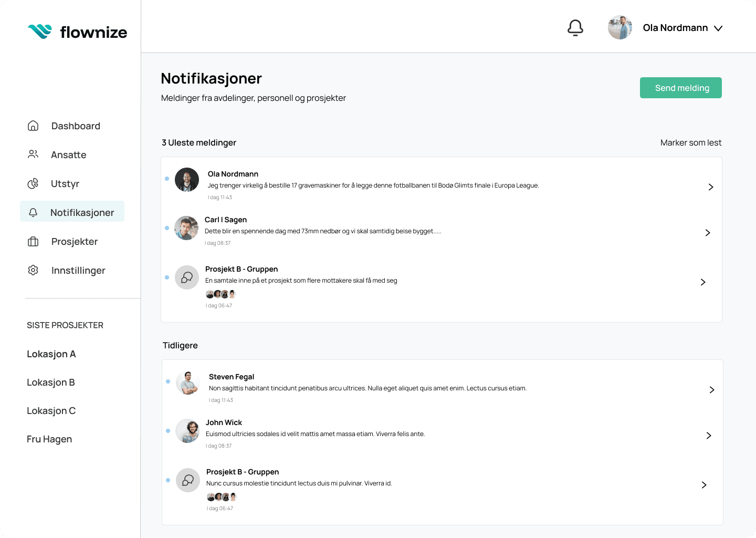Open a participant avatar under Prosjekt B message
Screen dimensions: 756x538
(x=210, y=294)
